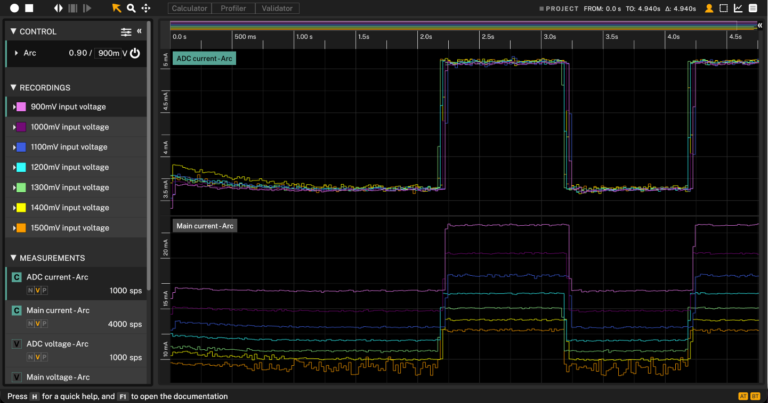Click the orange AT status badge
768x403 pixels.
point(743,396)
